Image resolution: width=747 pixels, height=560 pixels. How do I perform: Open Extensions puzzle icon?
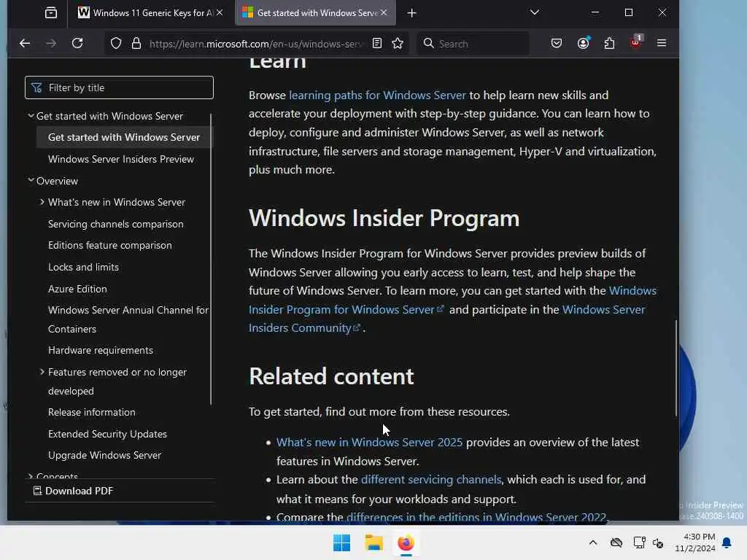(609, 43)
